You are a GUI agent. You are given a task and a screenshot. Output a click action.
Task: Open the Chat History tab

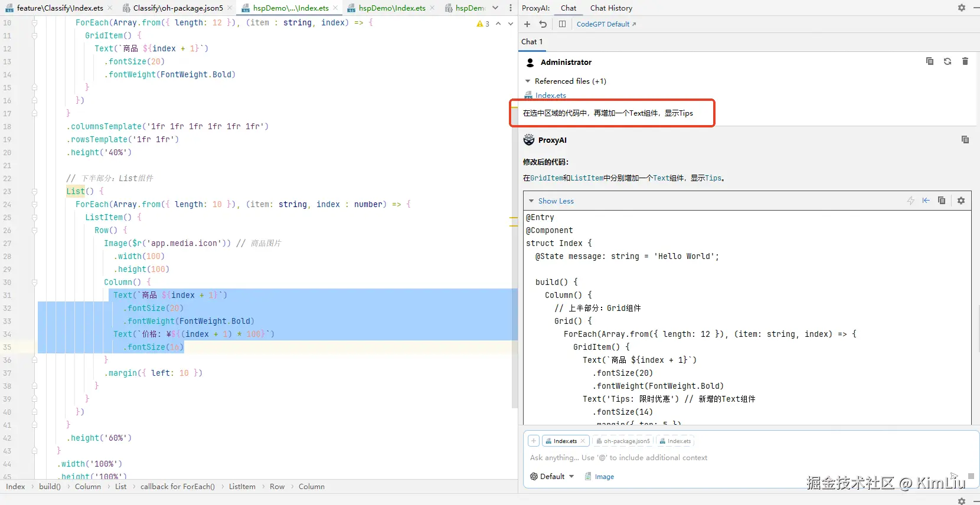click(611, 8)
